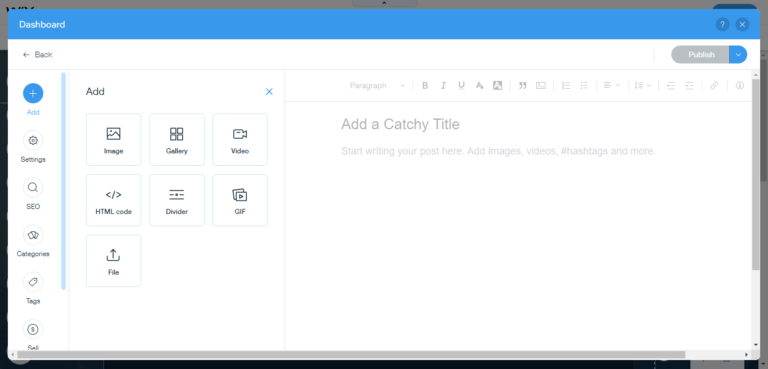Click the blue Add plus button
This screenshot has height=369, width=768.
click(33, 93)
